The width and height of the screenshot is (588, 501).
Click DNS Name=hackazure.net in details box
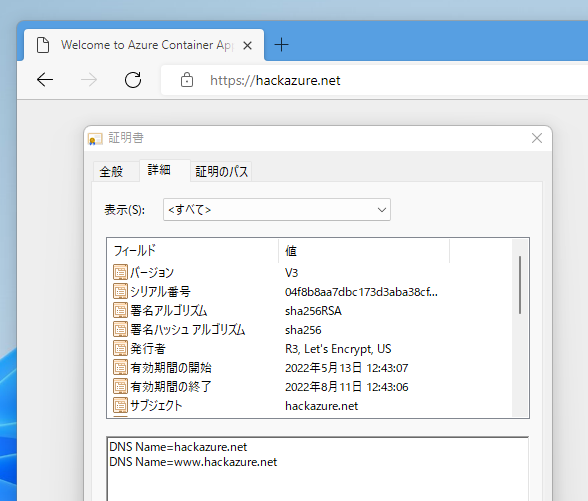178,447
